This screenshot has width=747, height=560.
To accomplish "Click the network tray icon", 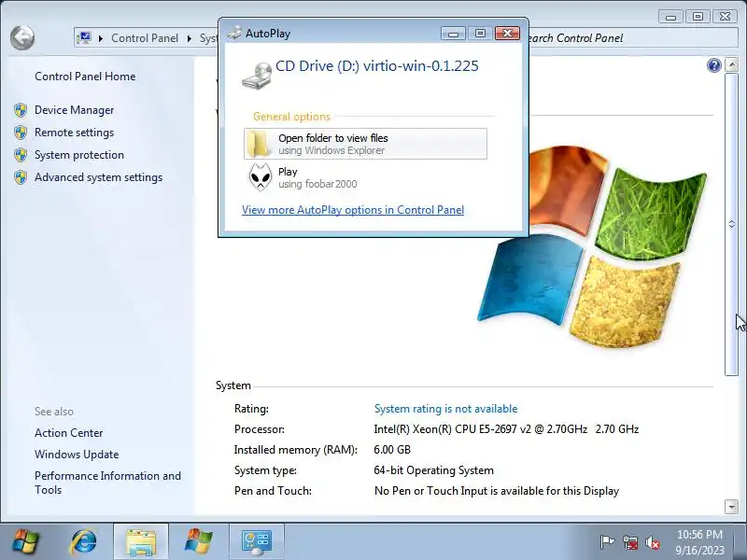I will tap(629, 542).
